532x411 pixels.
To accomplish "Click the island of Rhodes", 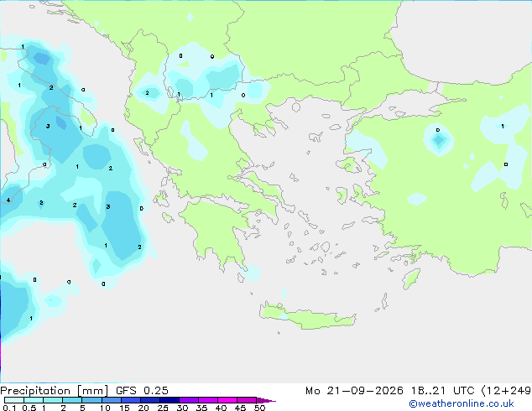I will click(411, 278).
